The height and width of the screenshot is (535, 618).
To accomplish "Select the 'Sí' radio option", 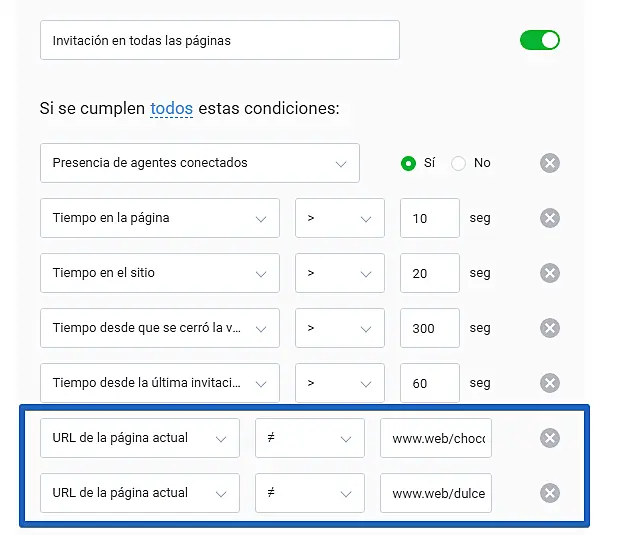I will [x=408, y=163].
